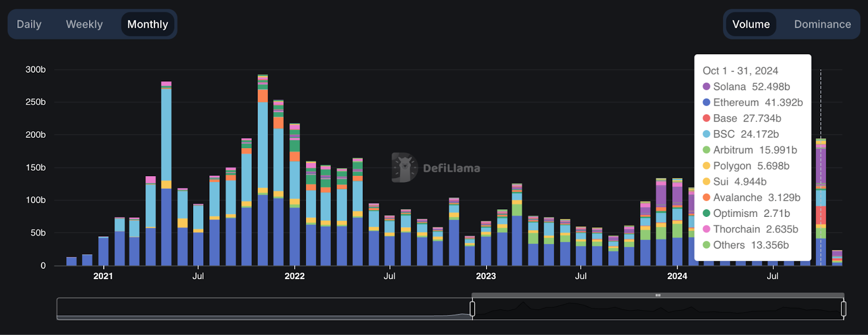Click 'Solana 52.498b' tooltip text
Viewport: 868px width, 335px height.
751,87
